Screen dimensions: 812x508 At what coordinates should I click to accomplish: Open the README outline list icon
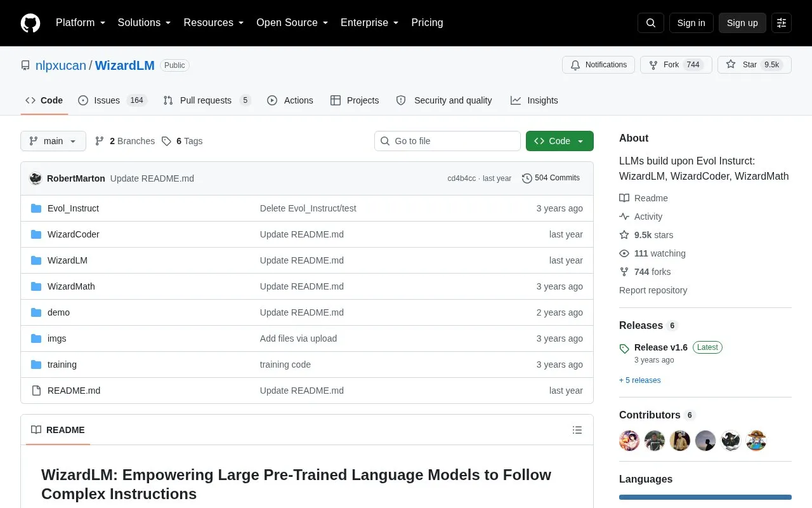coord(577,430)
